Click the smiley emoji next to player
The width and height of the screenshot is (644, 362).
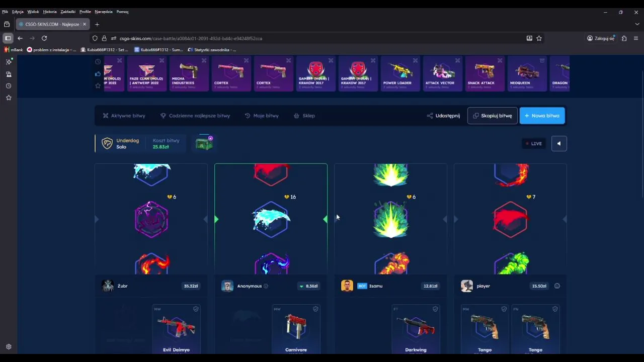click(x=557, y=286)
